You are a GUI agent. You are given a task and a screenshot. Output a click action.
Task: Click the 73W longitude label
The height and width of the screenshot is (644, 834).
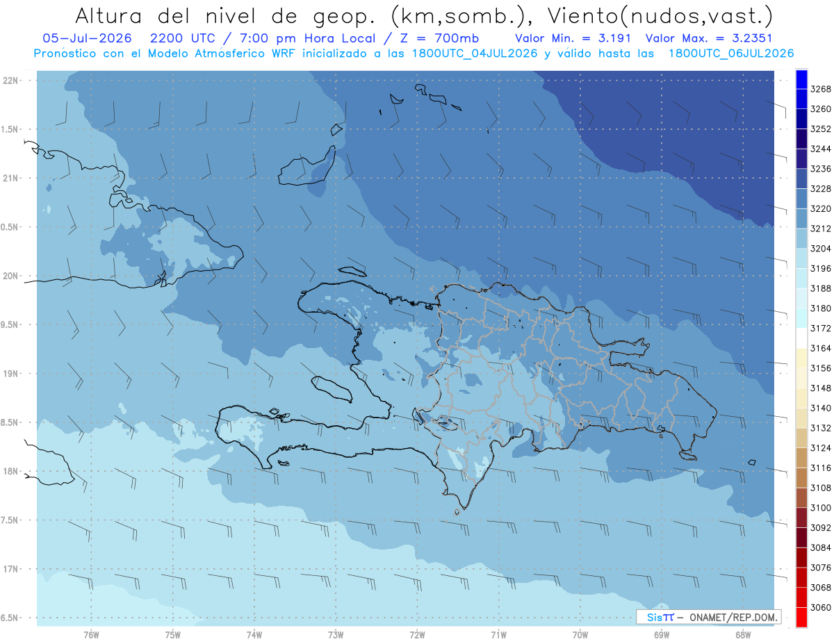(x=336, y=634)
